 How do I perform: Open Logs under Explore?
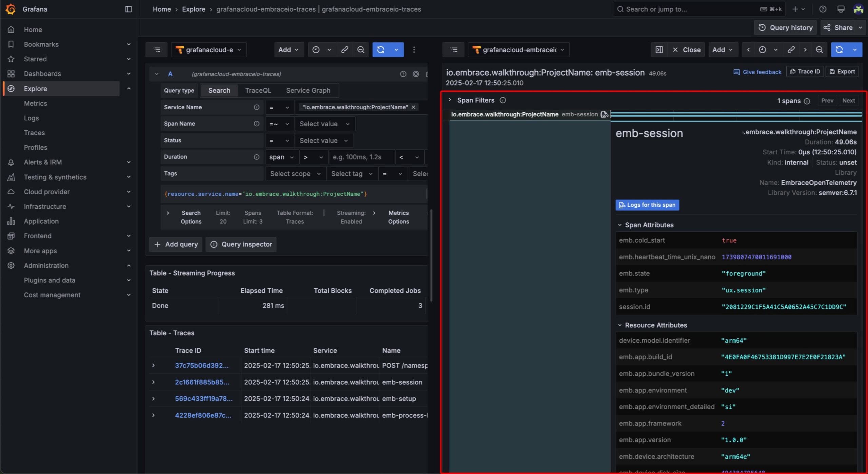click(x=31, y=118)
